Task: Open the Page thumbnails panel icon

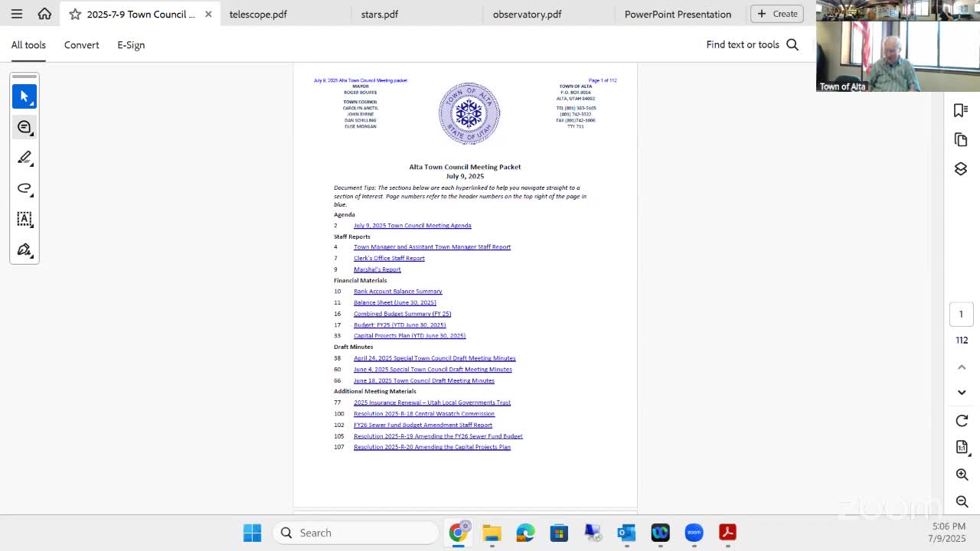Action: click(x=961, y=140)
